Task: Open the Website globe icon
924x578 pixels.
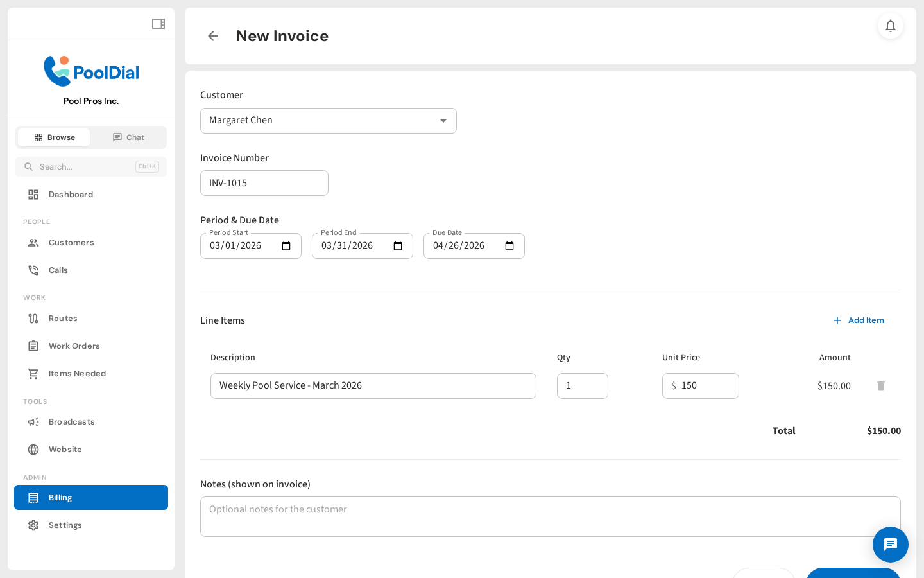Action: coord(33,449)
